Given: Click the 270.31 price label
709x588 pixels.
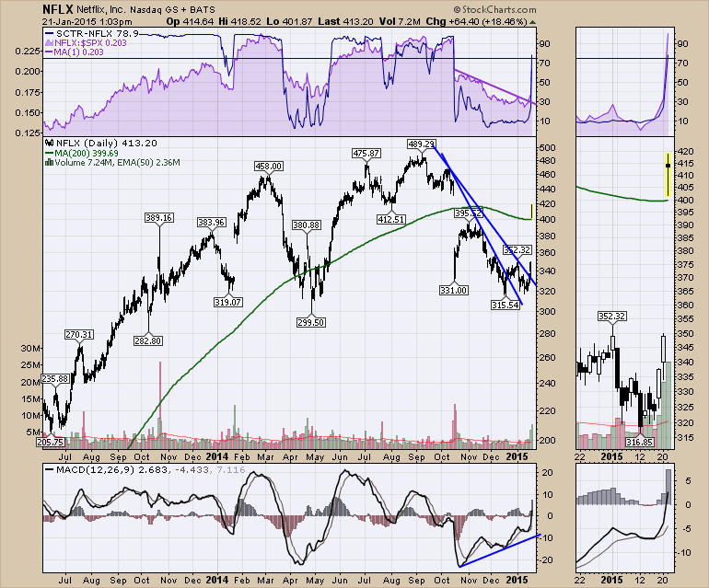Looking at the screenshot, I should [x=79, y=334].
